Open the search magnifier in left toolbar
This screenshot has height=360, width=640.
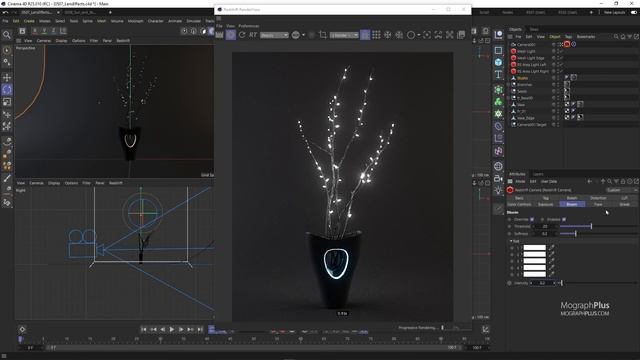point(7,35)
